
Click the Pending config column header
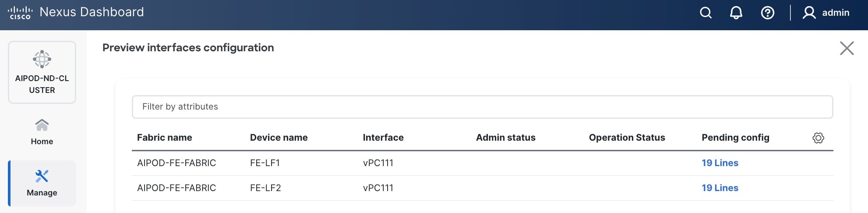[735, 138]
